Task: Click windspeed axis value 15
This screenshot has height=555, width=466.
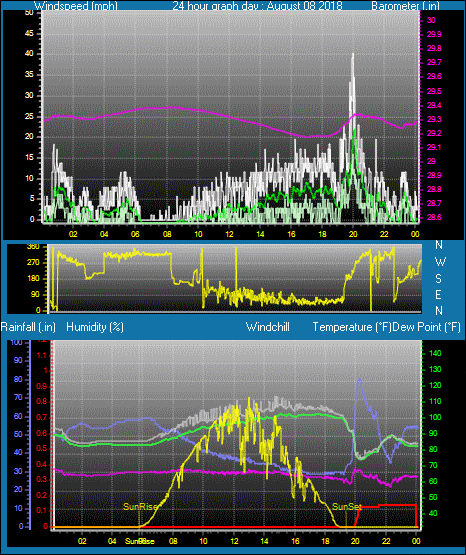Action: coord(29,158)
